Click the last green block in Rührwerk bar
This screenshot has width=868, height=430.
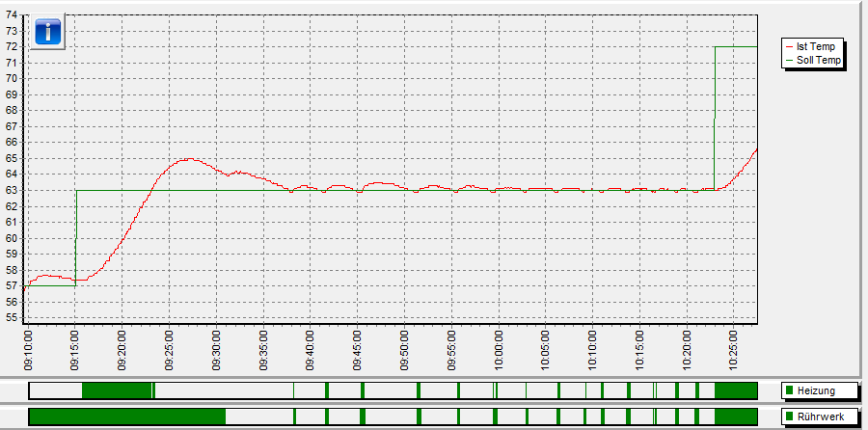point(736,416)
